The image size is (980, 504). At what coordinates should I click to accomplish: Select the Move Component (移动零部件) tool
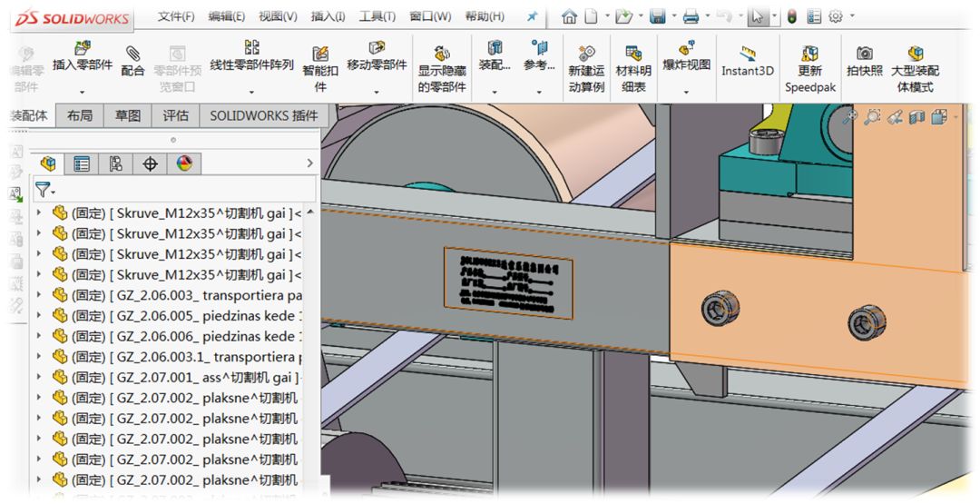[377, 47]
